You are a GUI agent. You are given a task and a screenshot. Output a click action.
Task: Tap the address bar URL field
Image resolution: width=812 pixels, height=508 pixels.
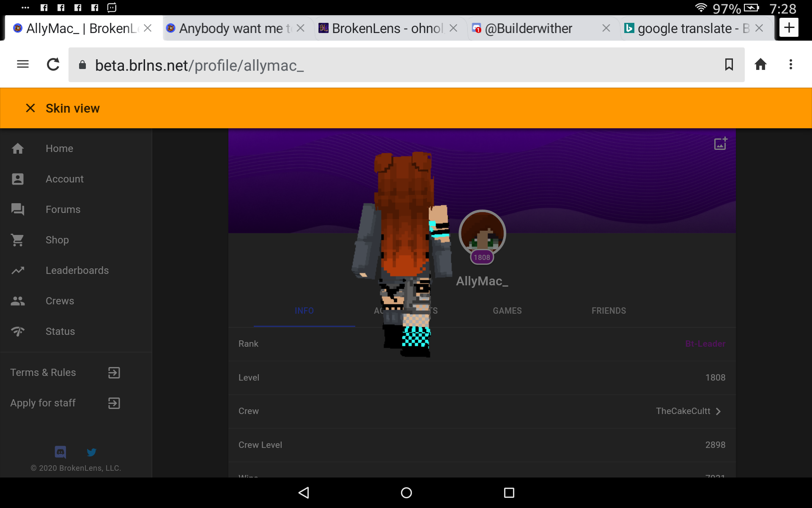click(x=406, y=65)
